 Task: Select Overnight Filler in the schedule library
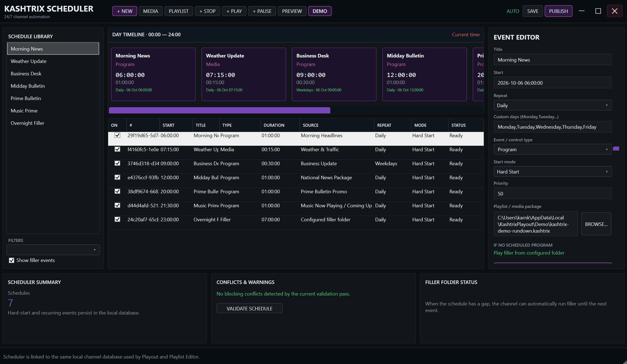click(53, 123)
